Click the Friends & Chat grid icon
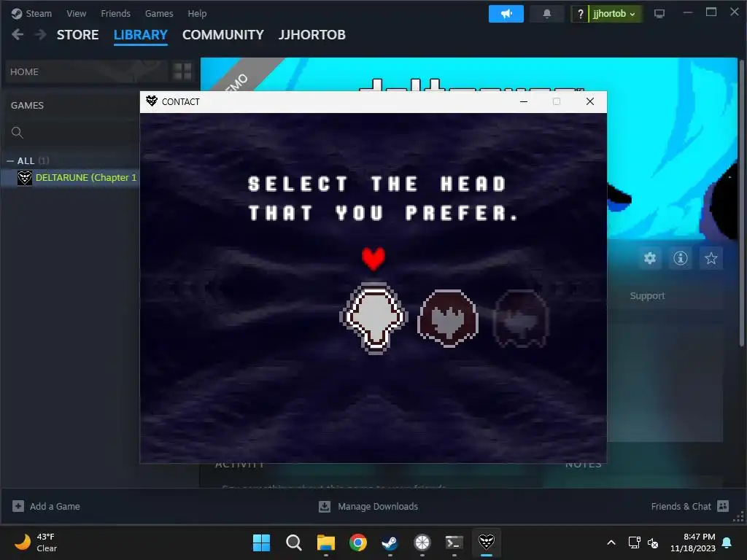 click(723, 506)
